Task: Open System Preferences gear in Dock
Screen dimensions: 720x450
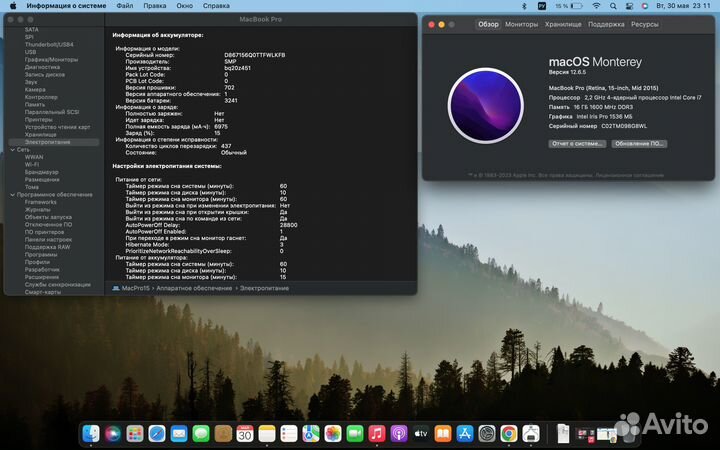Action: point(487,433)
